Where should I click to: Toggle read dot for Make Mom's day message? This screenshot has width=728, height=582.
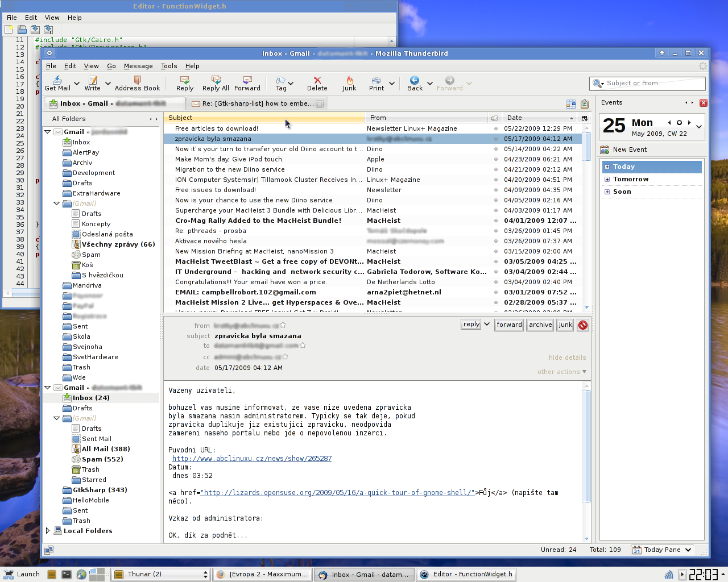(x=495, y=159)
